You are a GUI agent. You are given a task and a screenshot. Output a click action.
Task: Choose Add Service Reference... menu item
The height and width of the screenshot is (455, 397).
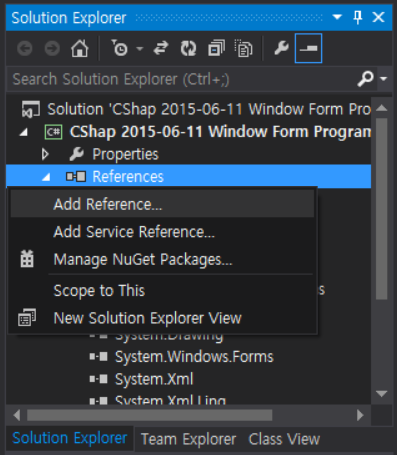pos(162,232)
